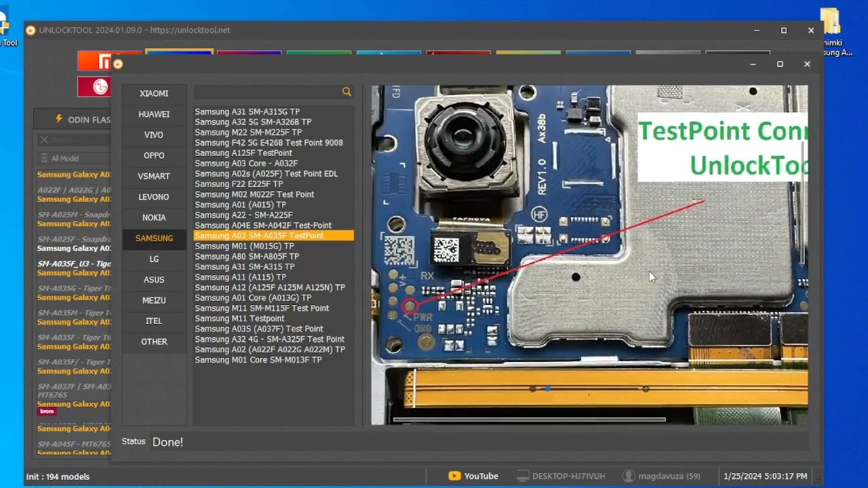Screen dimensions: 868x488
Task: Click the YouTube icon in status bar
Action: (454, 476)
